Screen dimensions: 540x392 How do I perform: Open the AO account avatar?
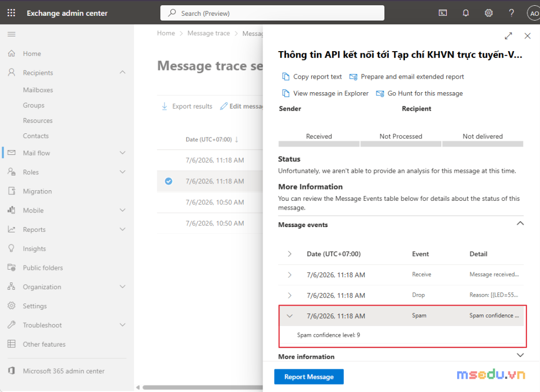tap(534, 13)
